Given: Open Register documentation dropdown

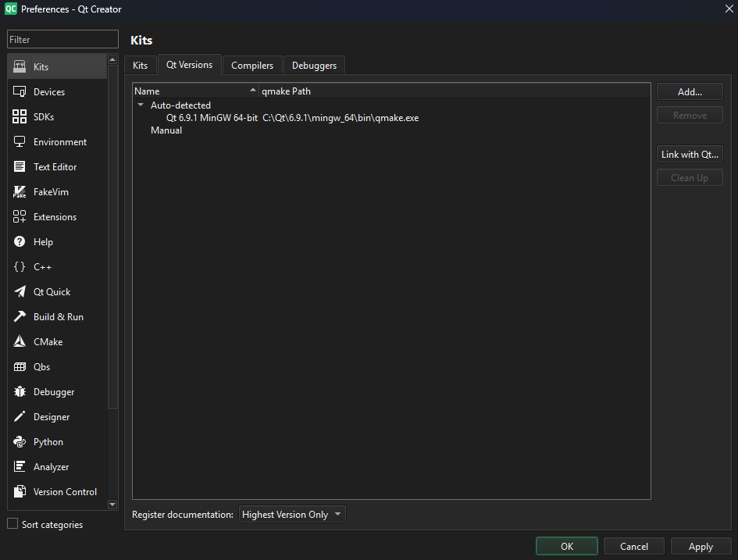Looking at the screenshot, I should (x=292, y=515).
